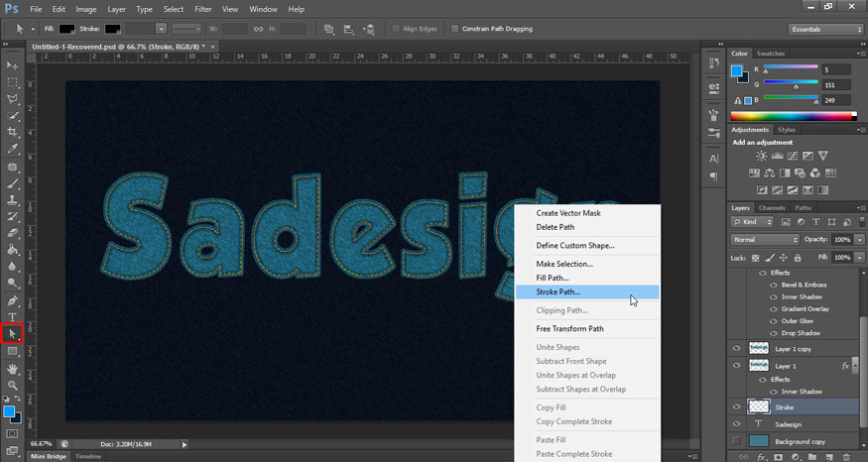Click the zoom percentage field in status bar
This screenshot has height=462, width=868.
tap(42, 444)
